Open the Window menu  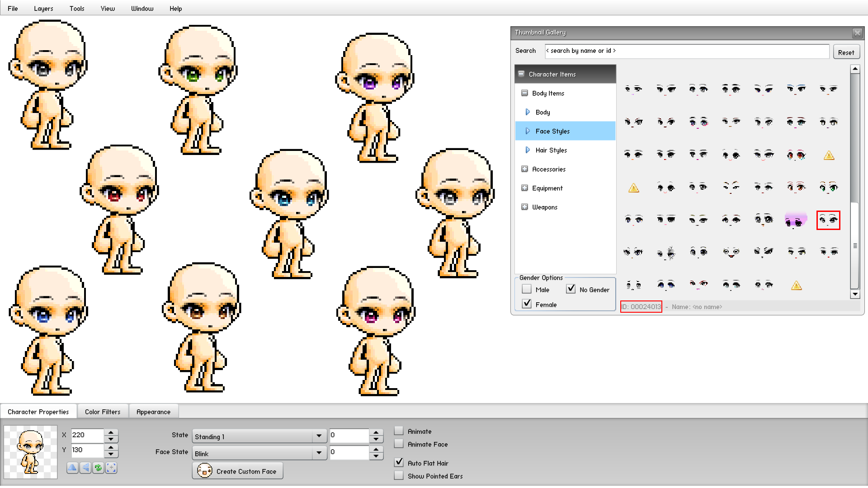[x=142, y=8]
